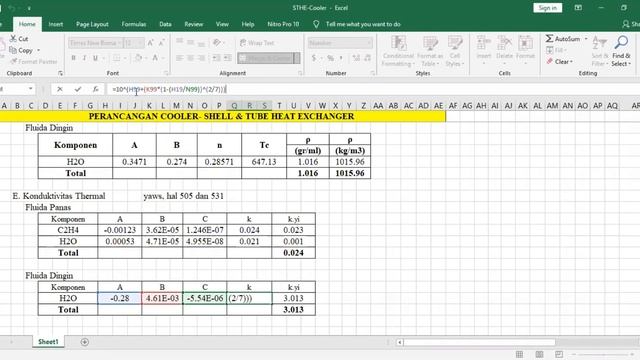Screen dimensions: 640x360
Task: Open the Review tab
Action: 193,24
